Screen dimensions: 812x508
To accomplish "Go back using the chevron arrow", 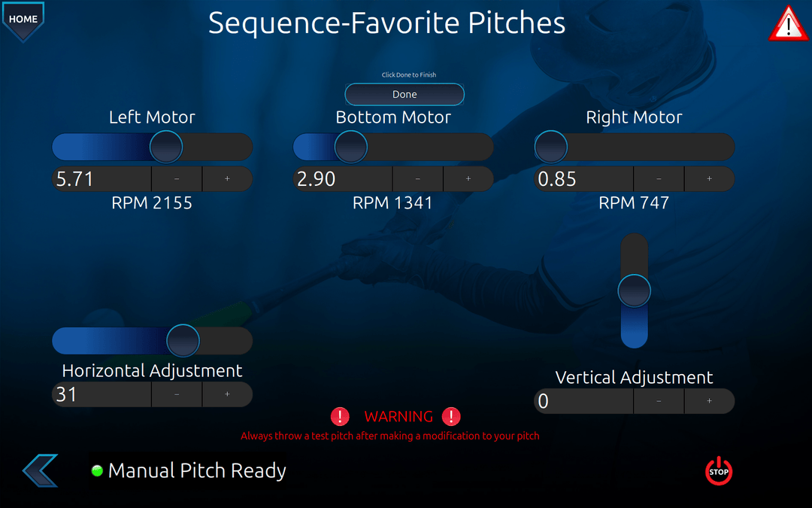I will tap(40, 470).
